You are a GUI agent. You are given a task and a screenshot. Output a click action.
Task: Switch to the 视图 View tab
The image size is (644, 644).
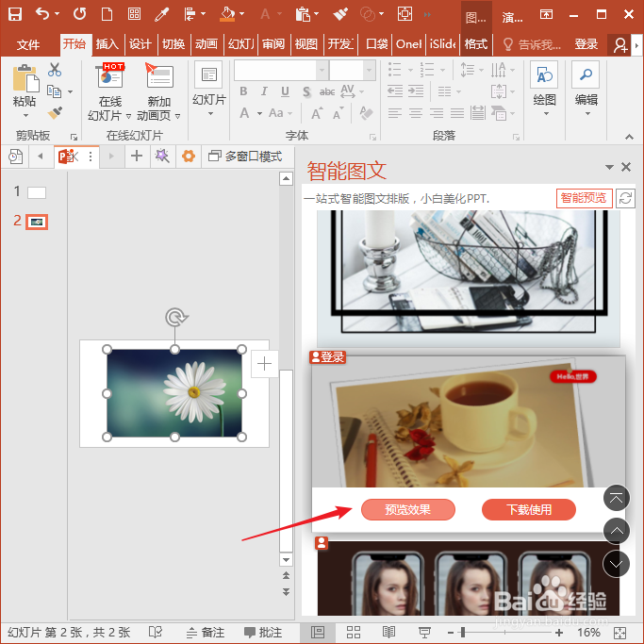[306, 44]
